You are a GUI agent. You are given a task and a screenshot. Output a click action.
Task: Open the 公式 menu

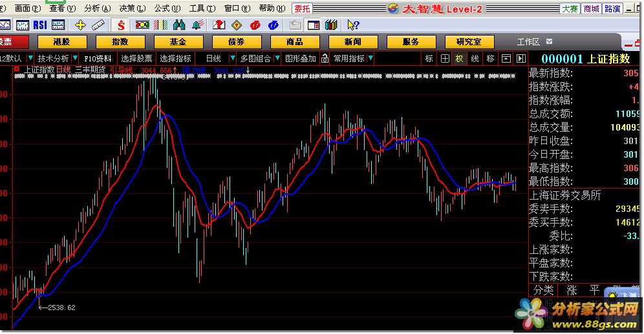click(167, 8)
